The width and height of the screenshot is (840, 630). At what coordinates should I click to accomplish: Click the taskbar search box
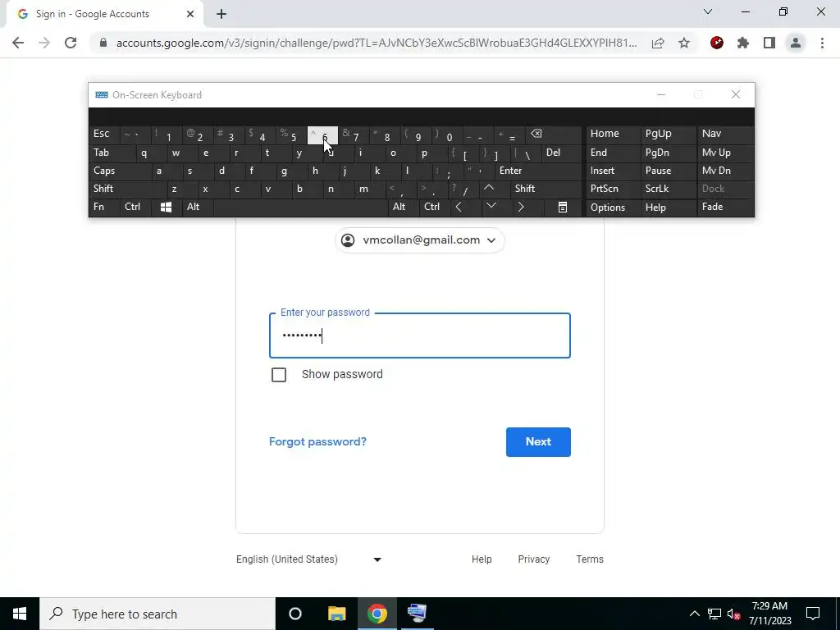[x=157, y=614]
